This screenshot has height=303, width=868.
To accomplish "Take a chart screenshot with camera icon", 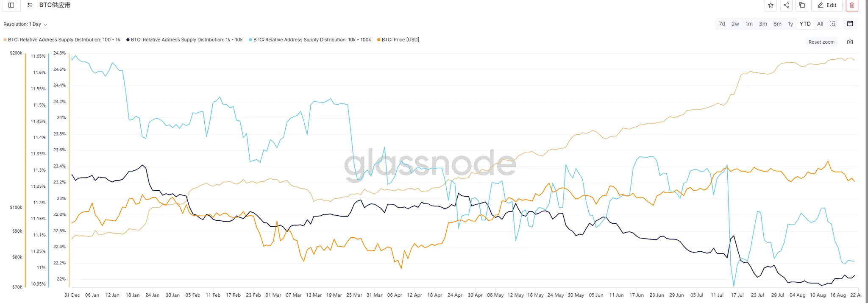I will point(850,42).
